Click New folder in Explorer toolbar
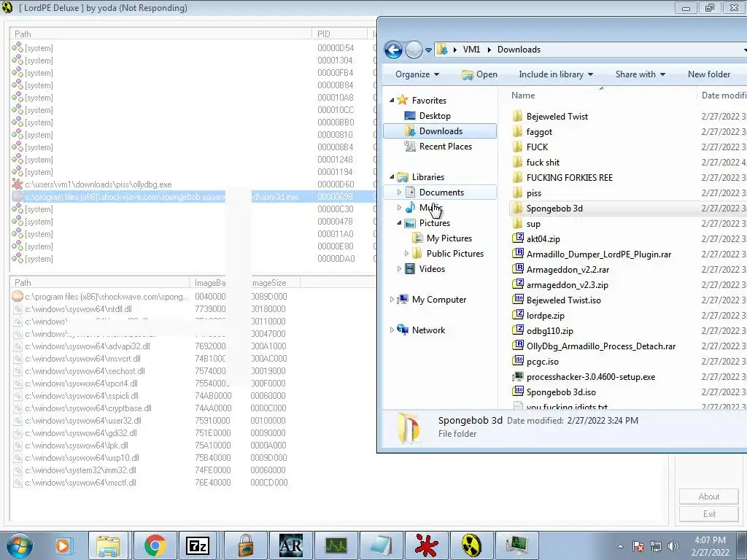 (709, 74)
